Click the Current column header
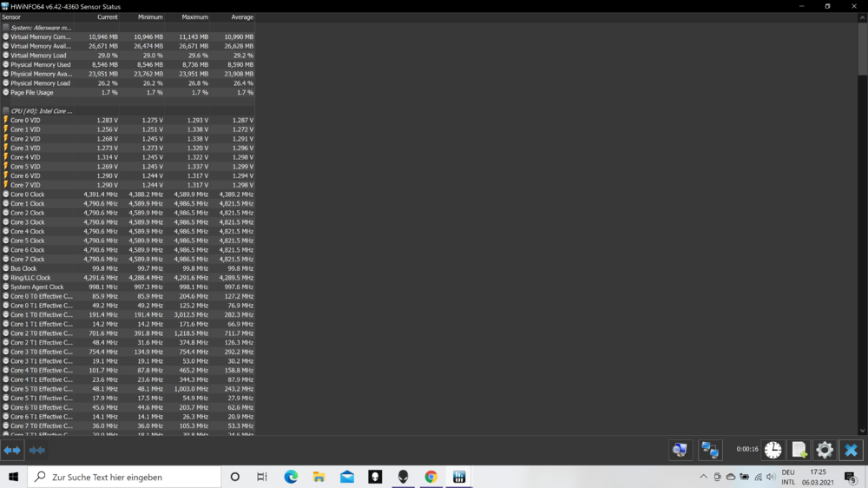868x488 pixels. [x=107, y=17]
